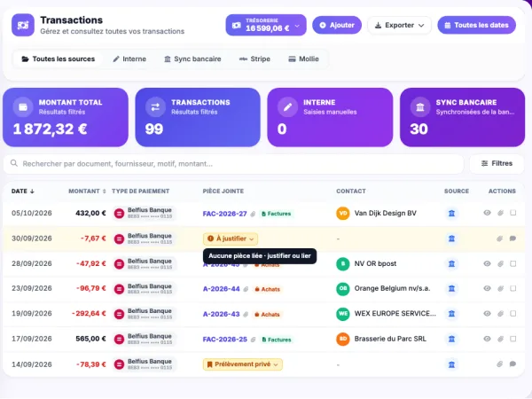The height and width of the screenshot is (399, 532).
Task: Open purchase link A-2026-43
Action: (x=221, y=314)
